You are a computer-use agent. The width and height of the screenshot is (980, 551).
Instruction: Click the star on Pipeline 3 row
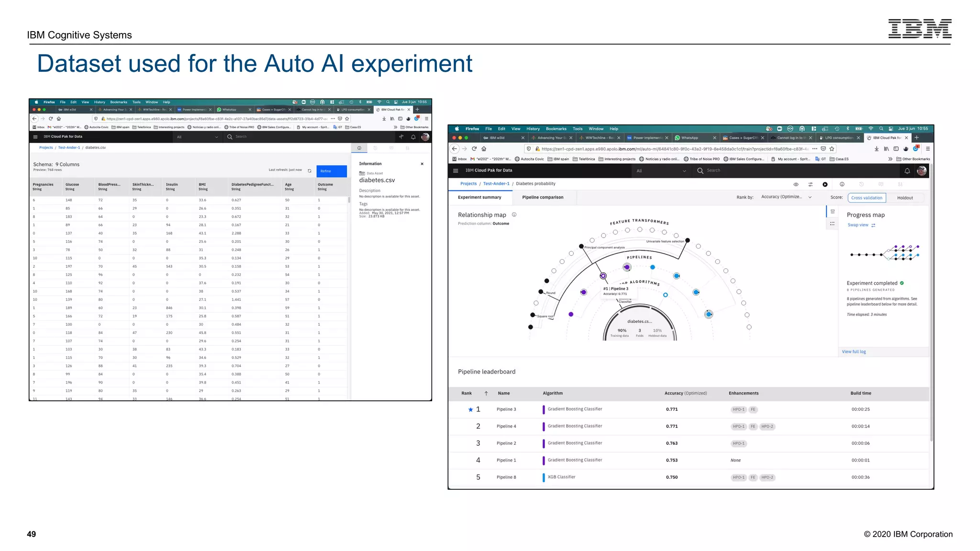click(x=470, y=410)
